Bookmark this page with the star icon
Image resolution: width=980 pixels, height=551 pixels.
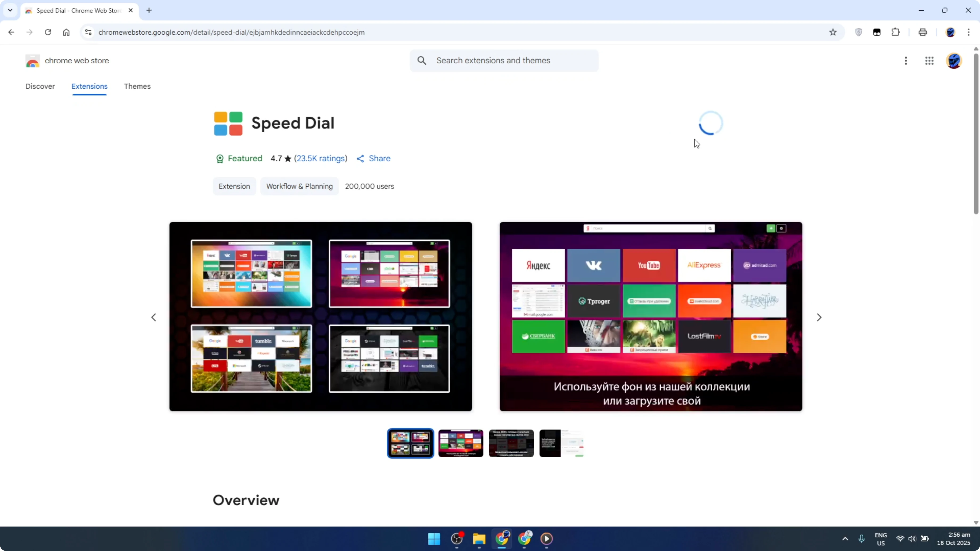tap(832, 32)
